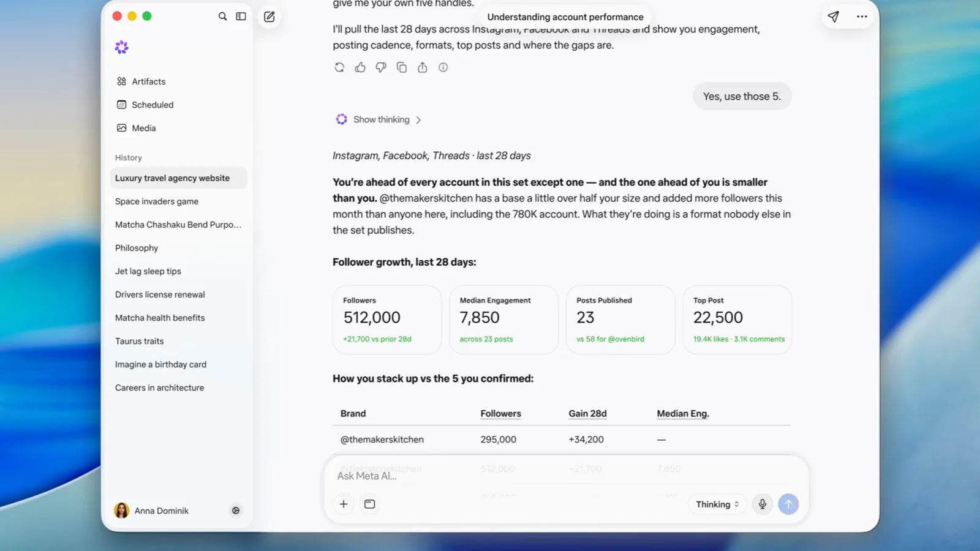Click the canvas window icon in composer
Viewport: 980px width, 551px height.
(369, 504)
